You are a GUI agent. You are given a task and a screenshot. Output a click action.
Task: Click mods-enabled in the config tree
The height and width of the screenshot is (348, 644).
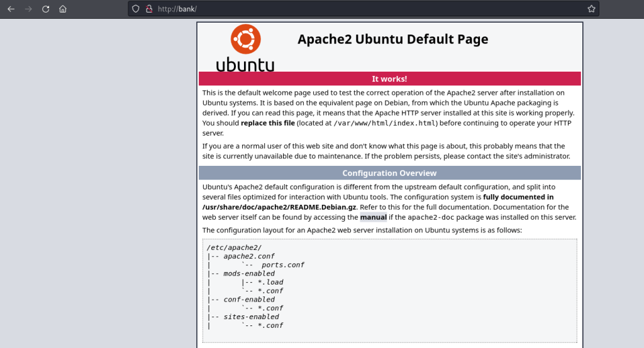(x=249, y=274)
